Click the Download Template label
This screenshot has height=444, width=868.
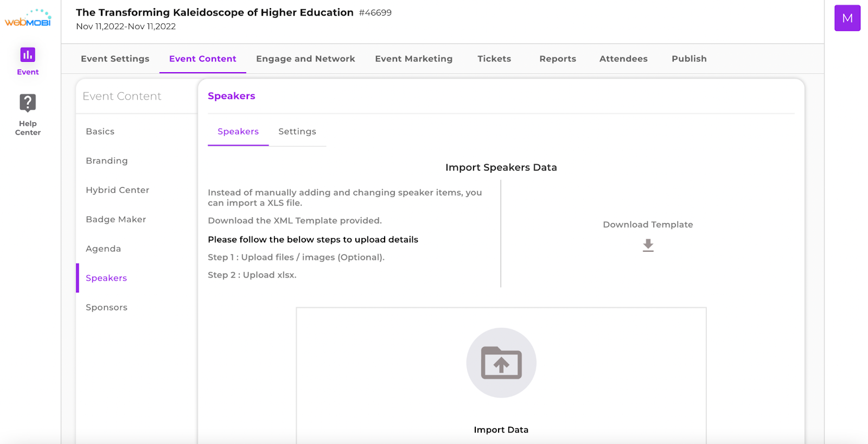(x=648, y=225)
